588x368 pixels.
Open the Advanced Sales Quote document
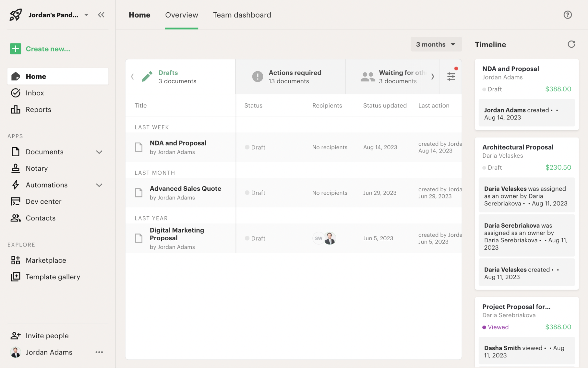185,189
